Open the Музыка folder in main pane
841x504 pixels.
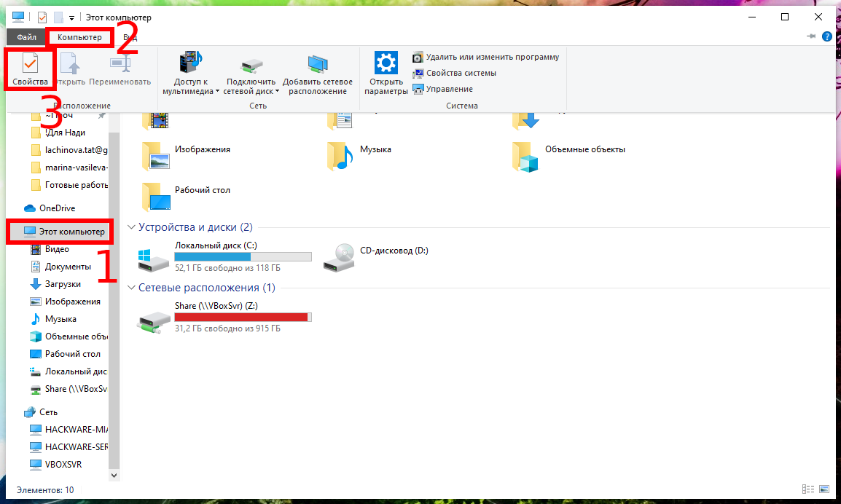340,154
